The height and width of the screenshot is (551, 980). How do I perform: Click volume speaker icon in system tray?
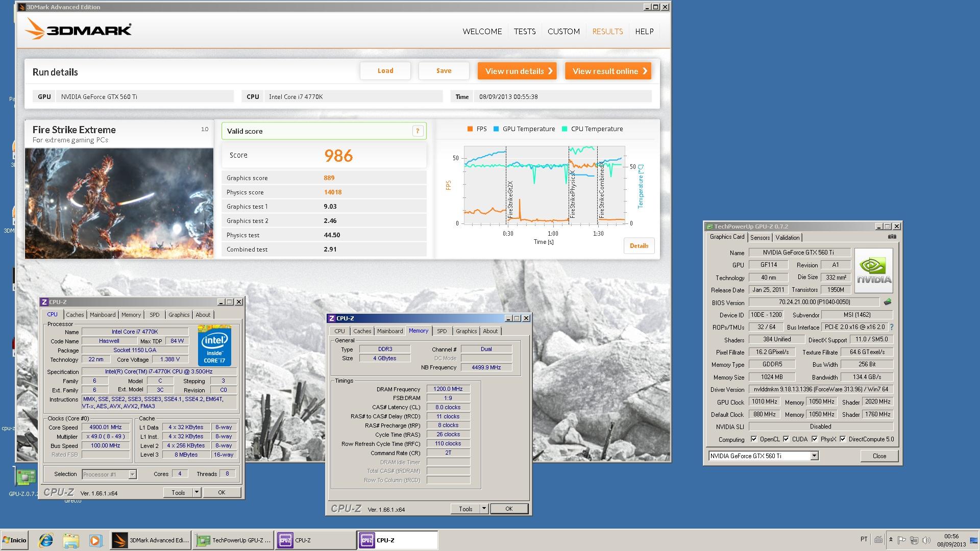926,540
